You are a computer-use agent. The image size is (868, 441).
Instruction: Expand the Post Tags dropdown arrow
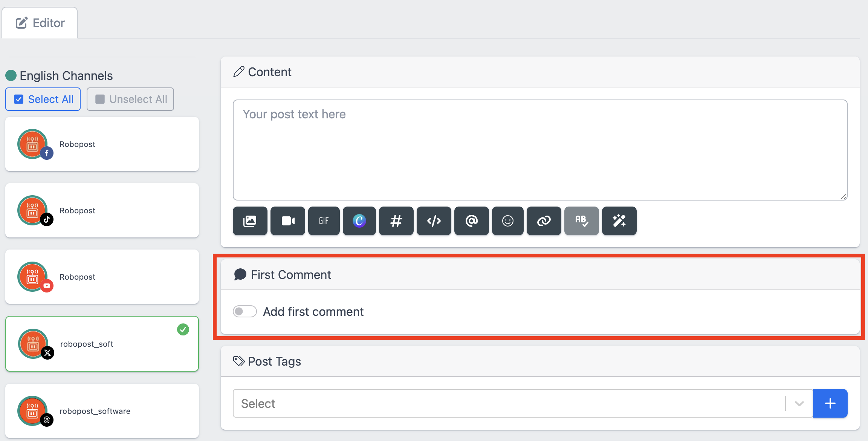tap(799, 404)
